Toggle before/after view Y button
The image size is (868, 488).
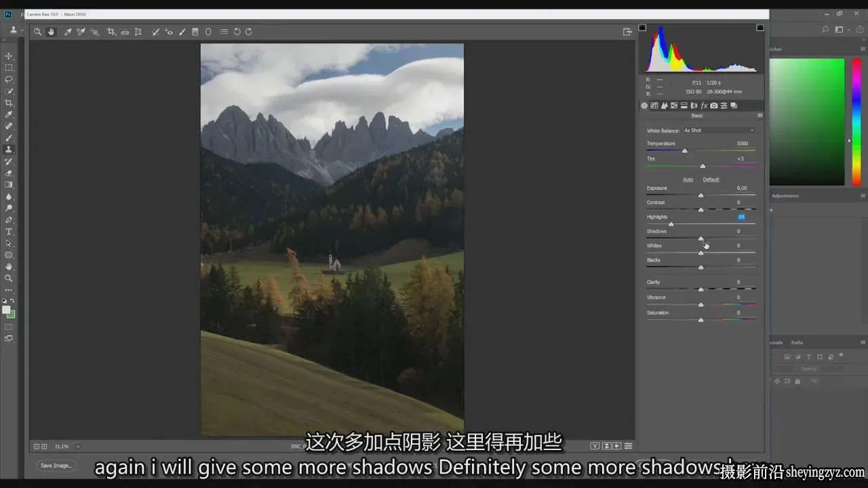pyautogui.click(x=595, y=446)
